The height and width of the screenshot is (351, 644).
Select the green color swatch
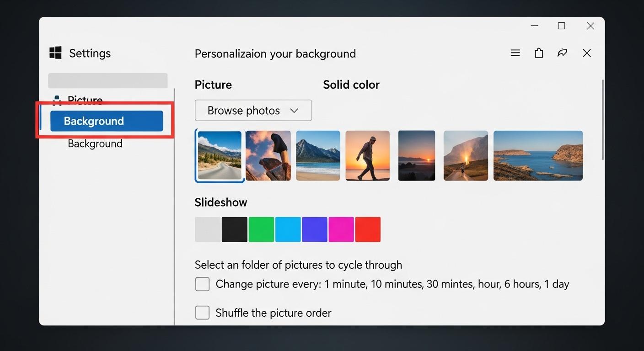click(261, 229)
